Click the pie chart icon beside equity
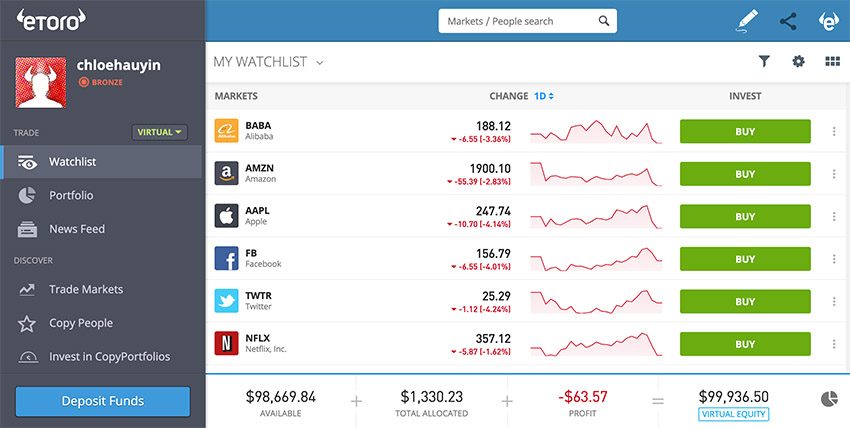The width and height of the screenshot is (850, 428). click(829, 400)
